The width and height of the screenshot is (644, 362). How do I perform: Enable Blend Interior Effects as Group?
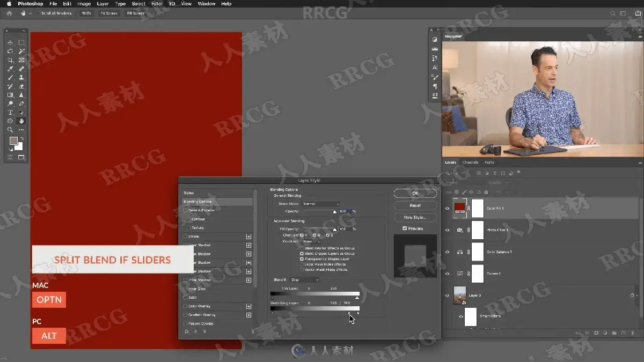pos(302,248)
